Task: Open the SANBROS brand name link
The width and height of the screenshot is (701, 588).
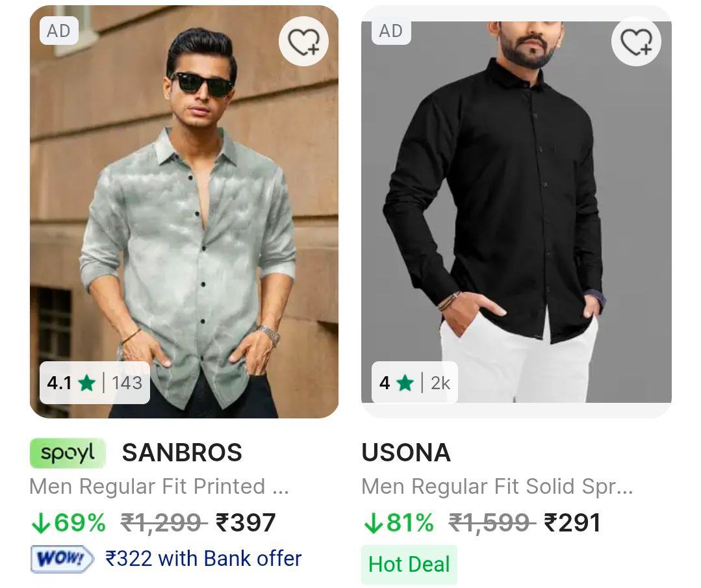Action: click(x=182, y=453)
